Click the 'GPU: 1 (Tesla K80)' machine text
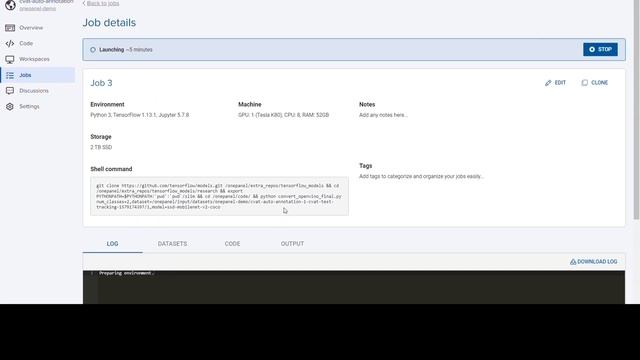640x360 pixels. pos(283,115)
